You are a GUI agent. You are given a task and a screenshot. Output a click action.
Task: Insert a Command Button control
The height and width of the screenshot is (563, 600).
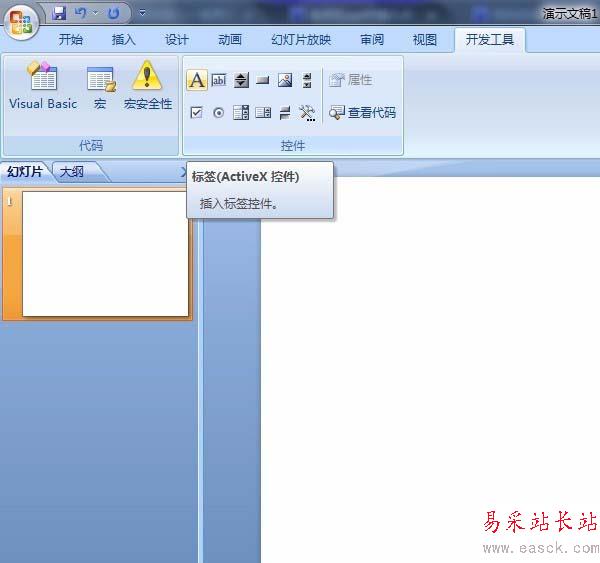pyautogui.click(x=263, y=80)
